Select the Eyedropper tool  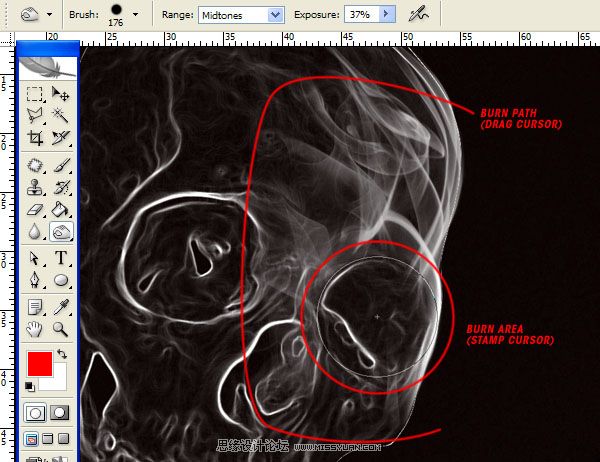click(60, 307)
